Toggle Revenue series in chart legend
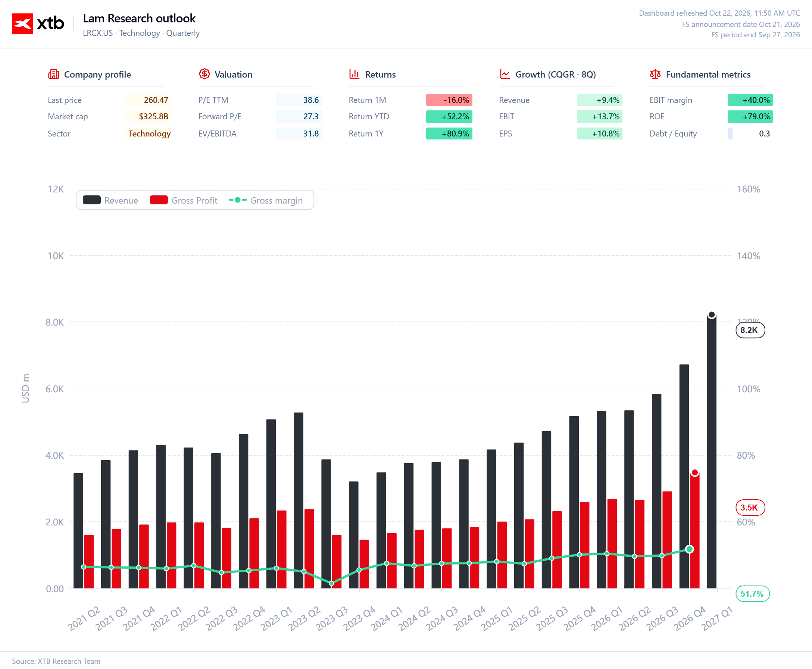 click(x=110, y=200)
